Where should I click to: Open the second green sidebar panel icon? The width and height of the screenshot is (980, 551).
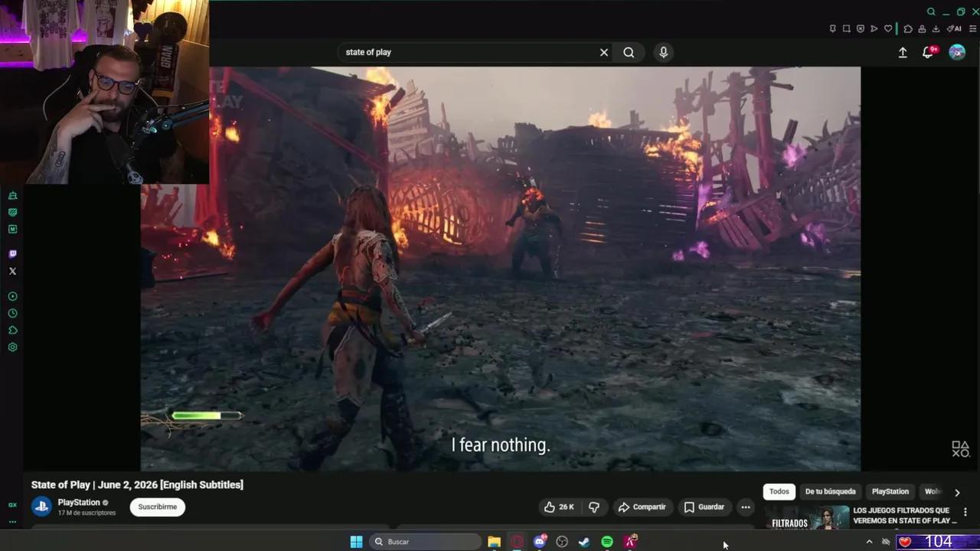coord(12,212)
